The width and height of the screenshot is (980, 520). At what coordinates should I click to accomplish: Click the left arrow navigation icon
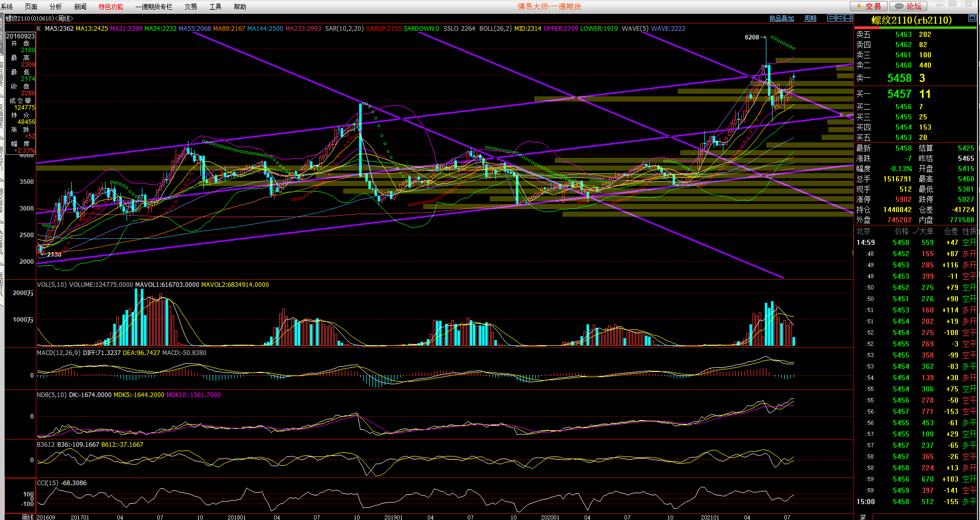pyautogui.click(x=831, y=18)
